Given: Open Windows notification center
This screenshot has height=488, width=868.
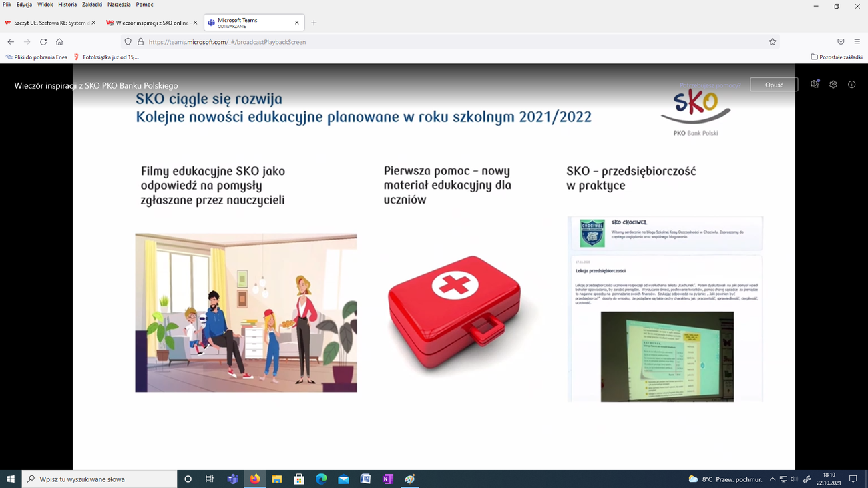Looking at the screenshot, I should pos(853,479).
